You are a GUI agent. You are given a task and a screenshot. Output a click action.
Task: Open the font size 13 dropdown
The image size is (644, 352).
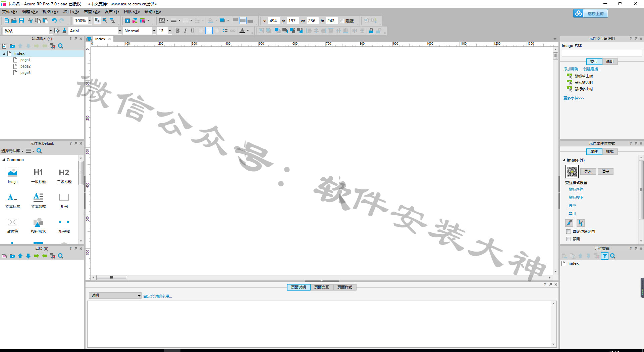[170, 31]
